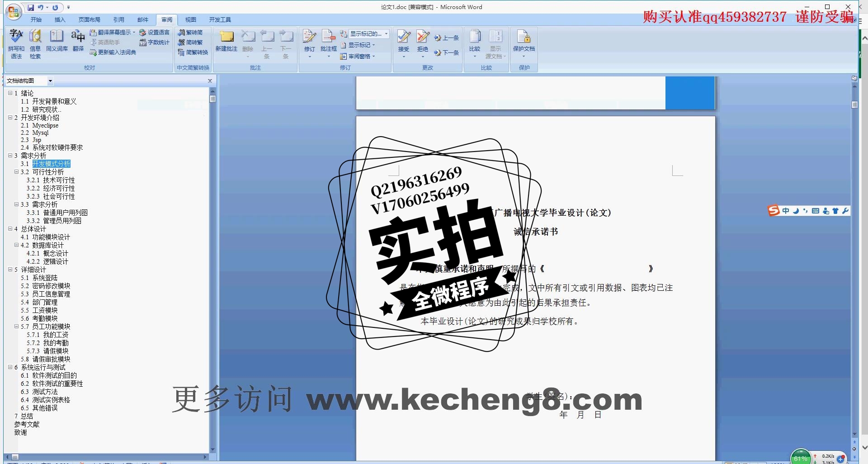The height and width of the screenshot is (464, 868).
Task: Jump to next change in 更改 group
Action: click(x=447, y=53)
